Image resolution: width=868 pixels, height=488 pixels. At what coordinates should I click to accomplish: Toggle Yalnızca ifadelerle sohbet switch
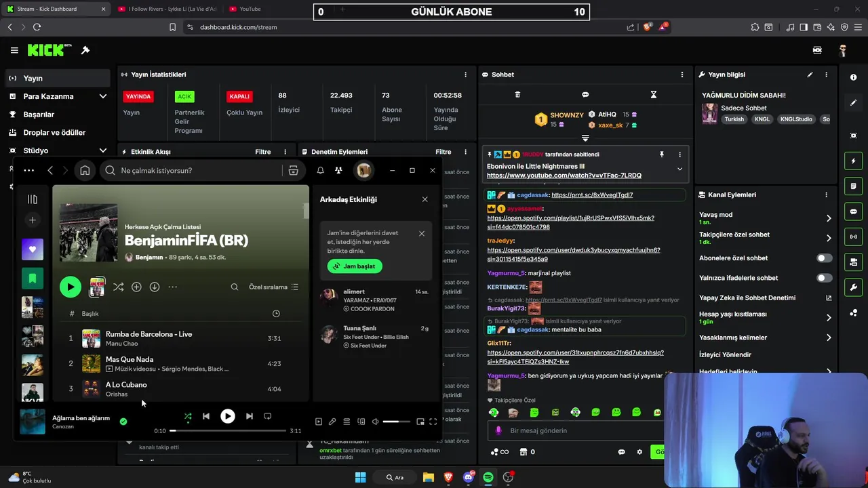pyautogui.click(x=824, y=278)
